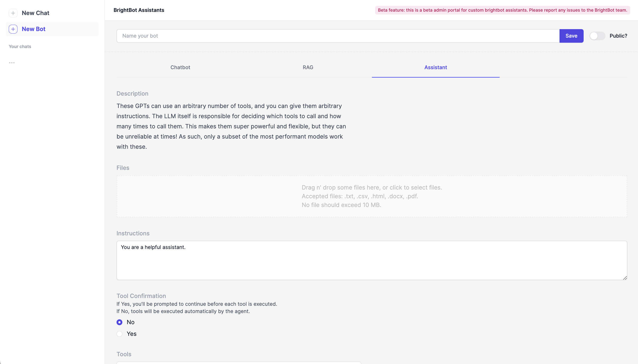Switch to the Chatbot tab
The width and height of the screenshot is (638, 364).
point(180,67)
